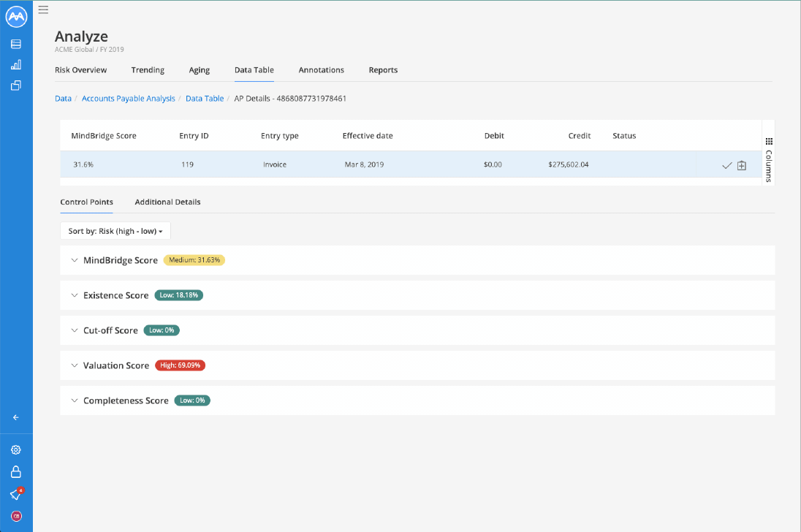Click the stacked windows icon in sidebar
Viewport: 801px width, 532px height.
click(16, 85)
